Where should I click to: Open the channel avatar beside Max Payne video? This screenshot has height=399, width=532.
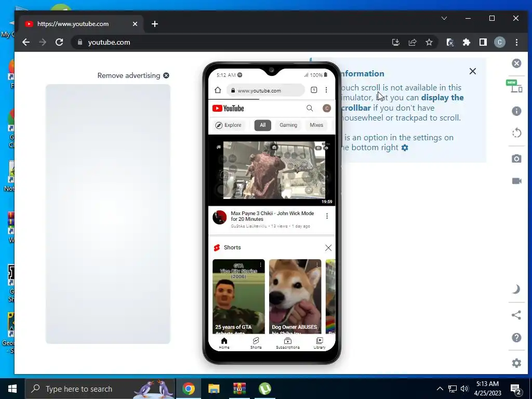click(220, 218)
